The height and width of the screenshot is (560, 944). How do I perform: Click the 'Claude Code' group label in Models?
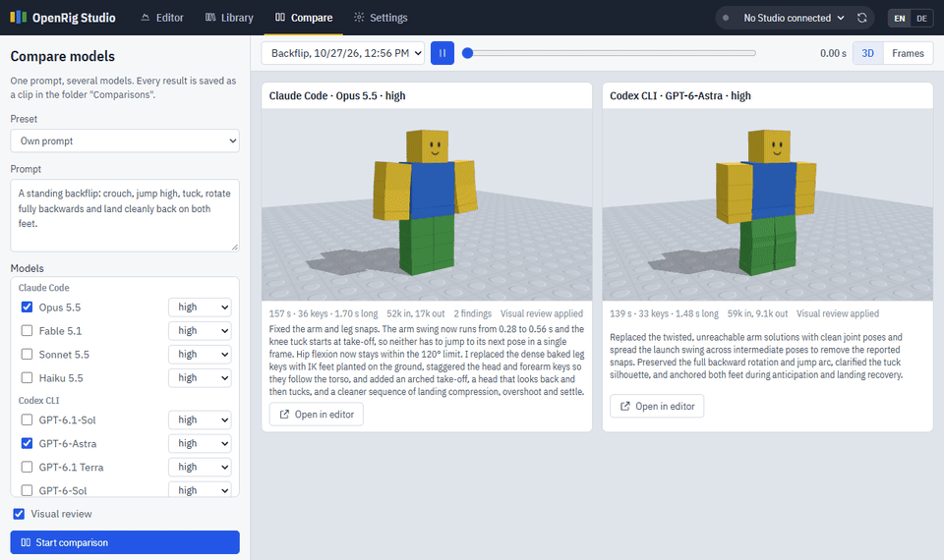[x=43, y=288]
